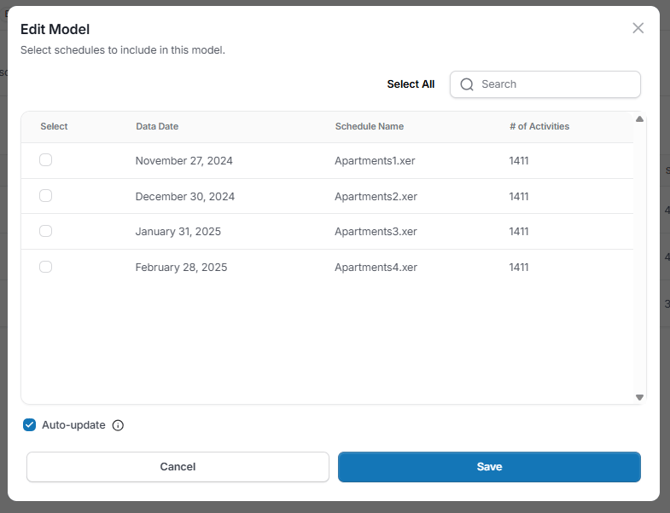Click the Apartments4.xer row name
Image resolution: width=670 pixels, height=513 pixels.
click(376, 267)
